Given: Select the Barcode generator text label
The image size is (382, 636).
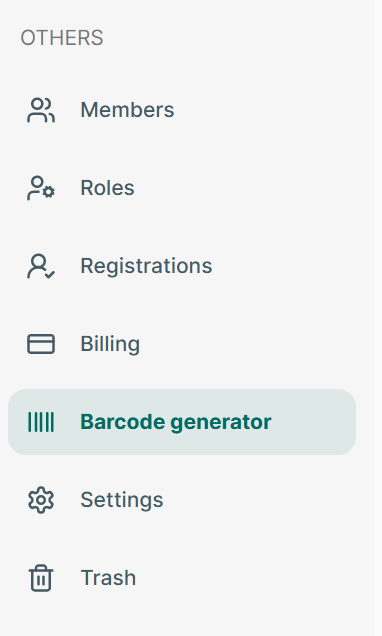Looking at the screenshot, I should [176, 422].
